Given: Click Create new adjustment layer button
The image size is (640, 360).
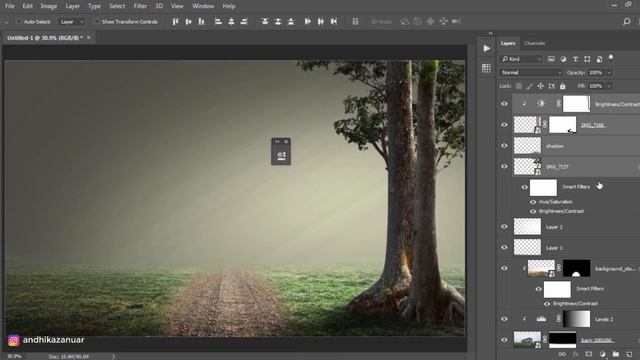Looking at the screenshot, I should (x=602, y=354).
